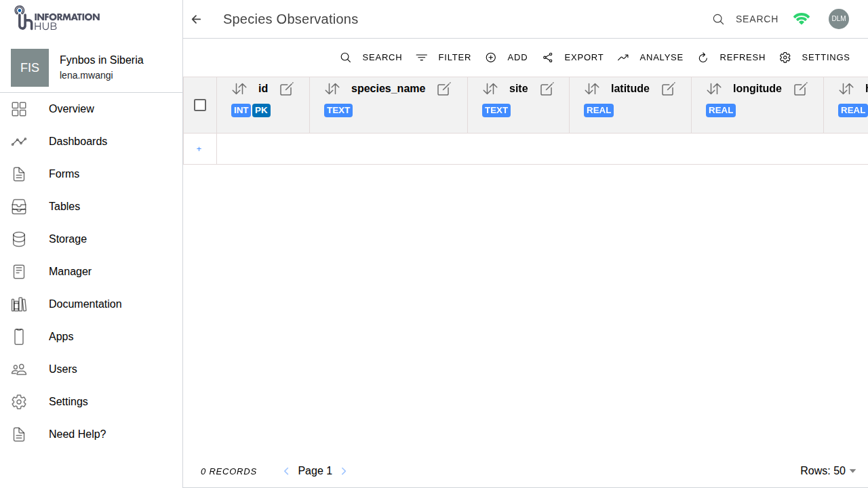The image size is (868, 488).
Task: Open the DLM user avatar menu
Action: click(839, 19)
